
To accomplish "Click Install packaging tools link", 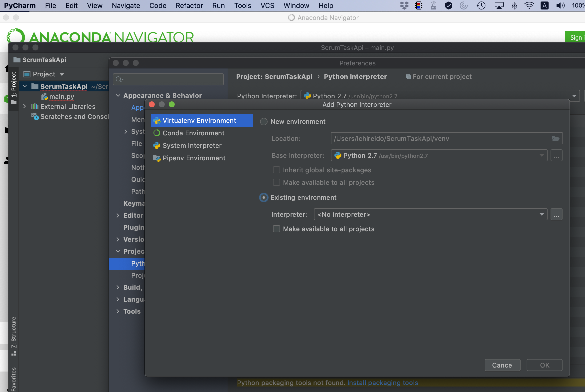I will tap(382, 383).
